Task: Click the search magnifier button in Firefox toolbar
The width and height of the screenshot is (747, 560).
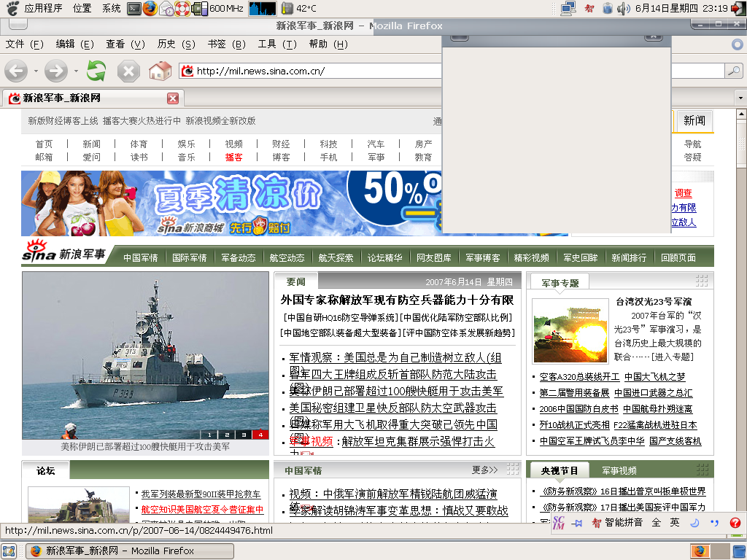Action: click(734, 71)
